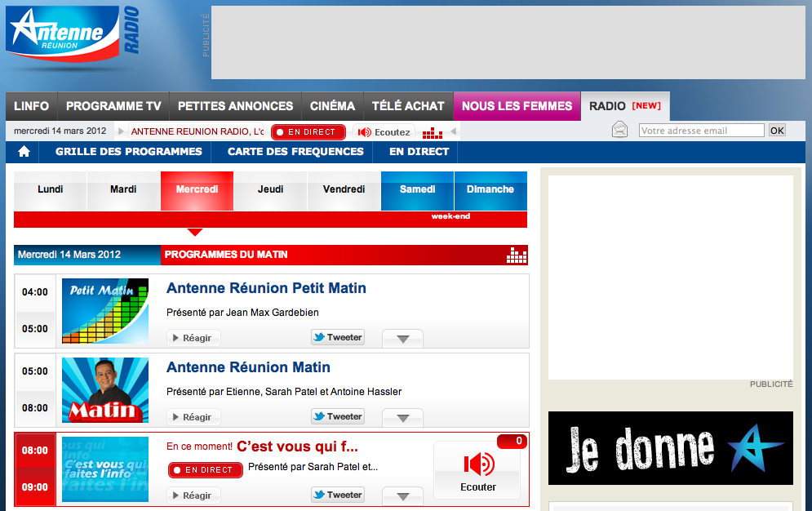Click the newsletter envelope icon
812x511 pixels.
tap(619, 130)
